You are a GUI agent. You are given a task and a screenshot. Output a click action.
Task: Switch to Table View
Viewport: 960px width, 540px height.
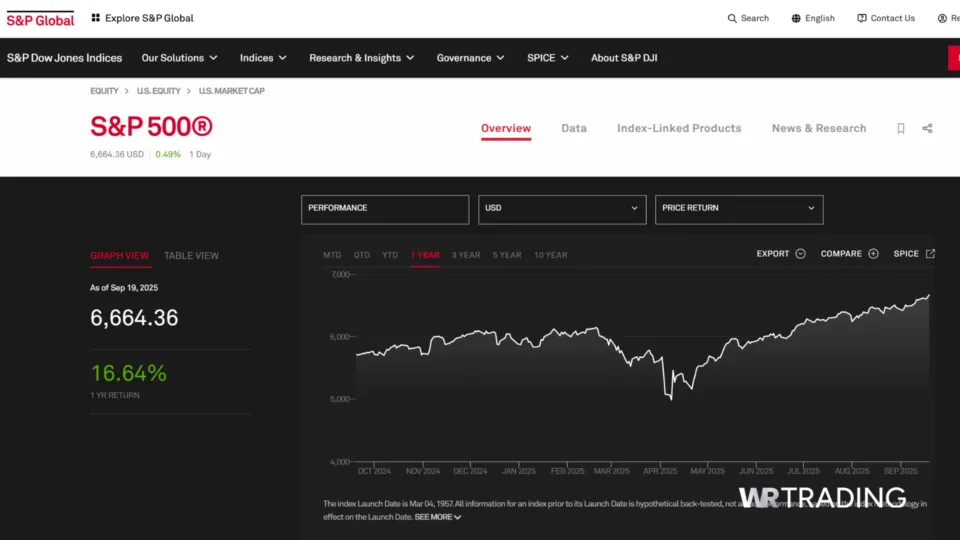191,256
